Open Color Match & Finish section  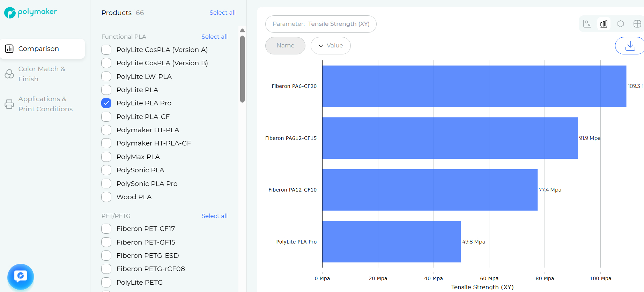pyautogui.click(x=42, y=74)
